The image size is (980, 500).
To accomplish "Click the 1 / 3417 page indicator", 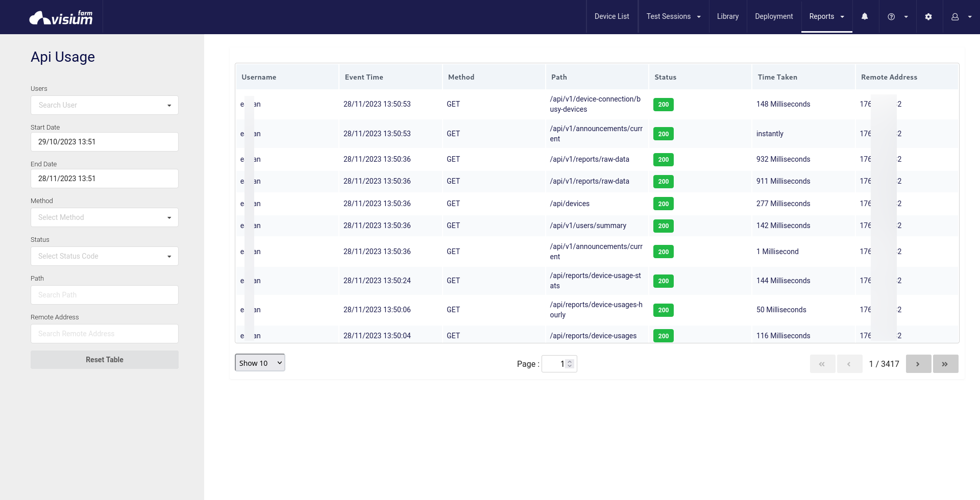I will (884, 364).
